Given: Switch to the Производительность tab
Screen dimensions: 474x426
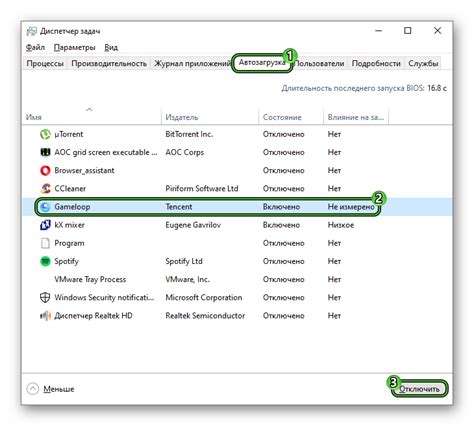Looking at the screenshot, I should [x=109, y=63].
